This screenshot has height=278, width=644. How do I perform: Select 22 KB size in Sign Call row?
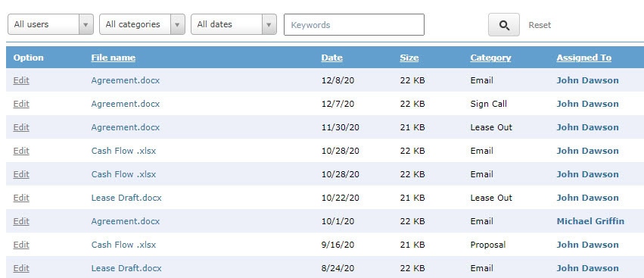(x=412, y=104)
